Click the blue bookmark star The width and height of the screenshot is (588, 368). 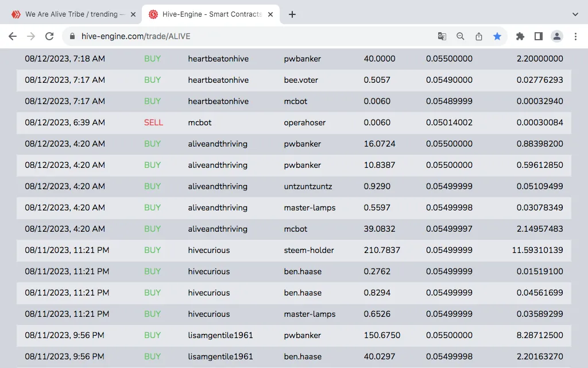[x=497, y=36]
